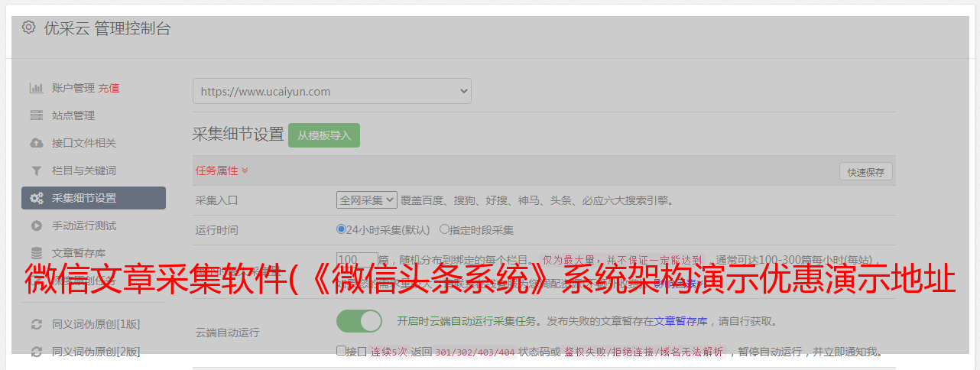This screenshot has width=980, height=370.
Task: Click the 优采云 管理控制台 title
Action: 107,29
